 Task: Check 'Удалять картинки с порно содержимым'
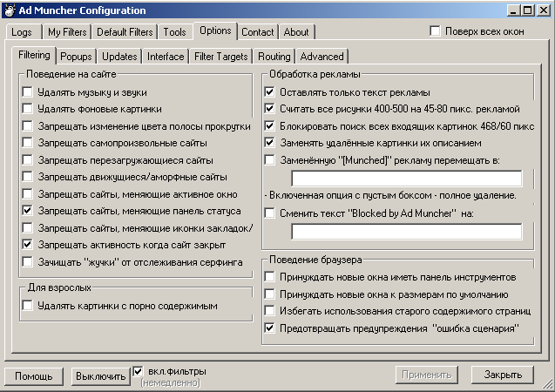(x=27, y=305)
